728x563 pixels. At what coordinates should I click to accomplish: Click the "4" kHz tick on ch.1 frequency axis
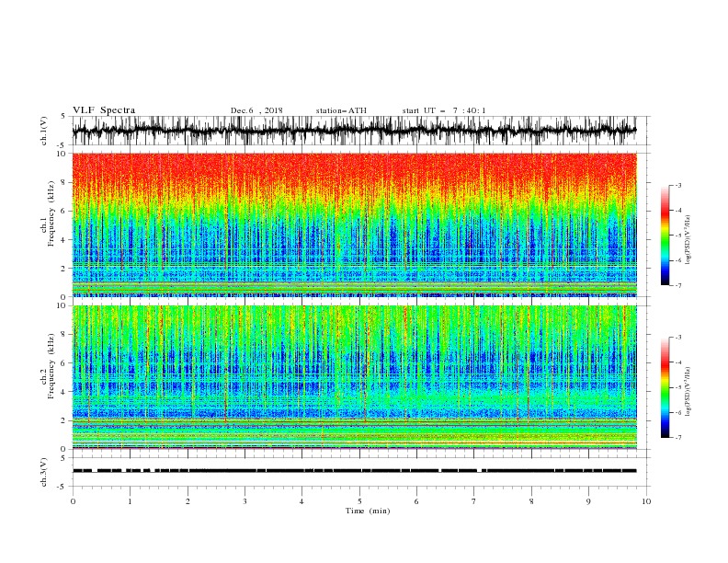(x=63, y=240)
